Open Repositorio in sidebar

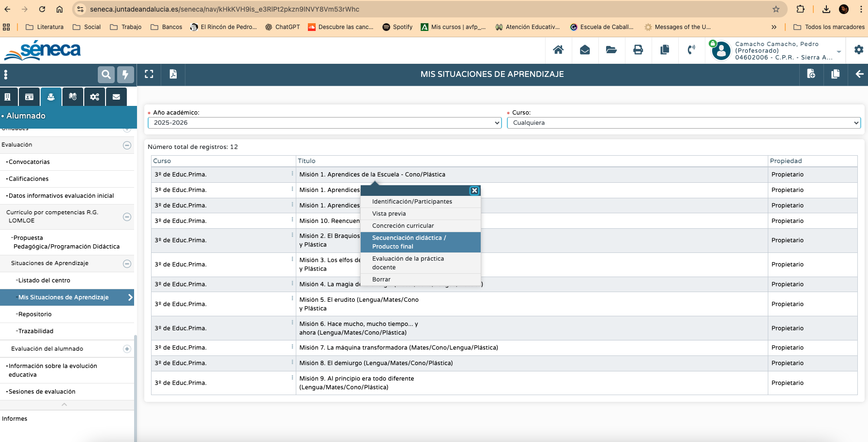[35, 314]
